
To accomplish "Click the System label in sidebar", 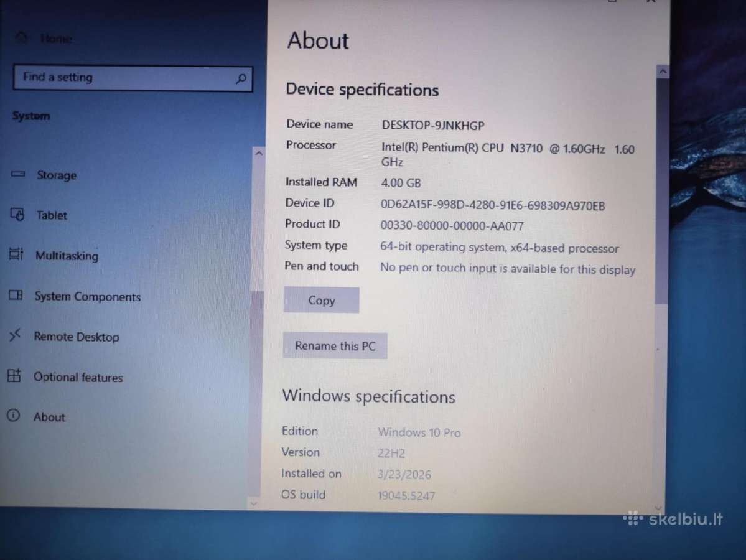I will pos(31,116).
